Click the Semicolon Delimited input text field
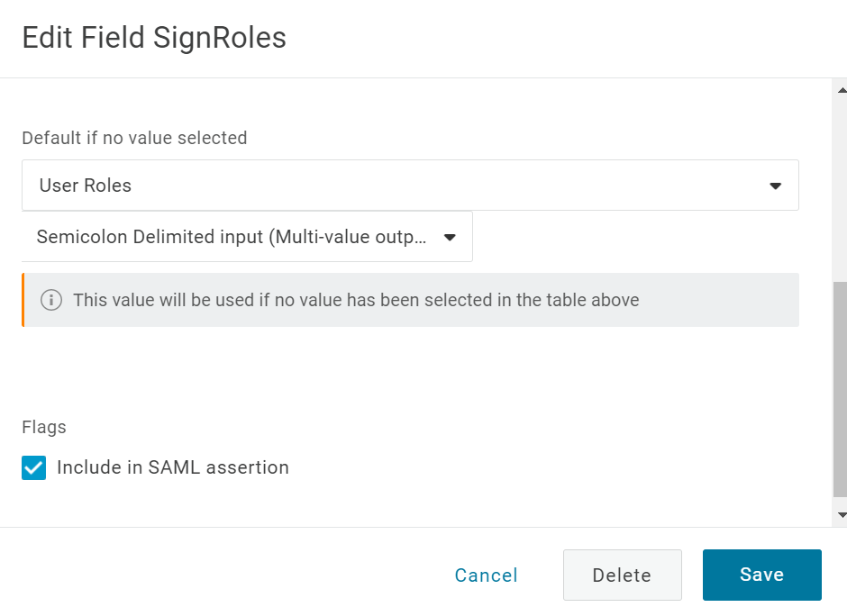Image resolution: width=847 pixels, height=616 pixels. point(232,237)
